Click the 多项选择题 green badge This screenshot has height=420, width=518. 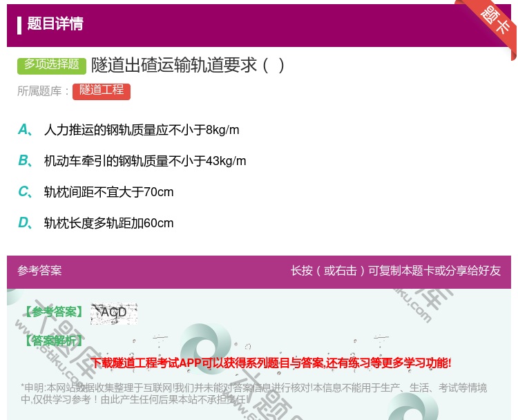pos(52,65)
